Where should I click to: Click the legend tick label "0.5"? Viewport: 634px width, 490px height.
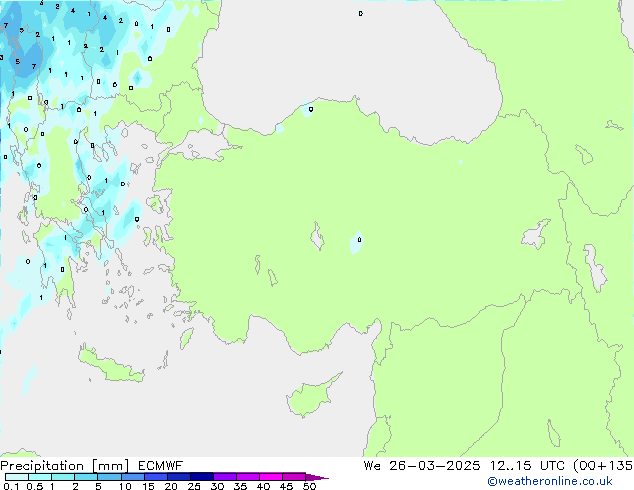(x=35, y=486)
